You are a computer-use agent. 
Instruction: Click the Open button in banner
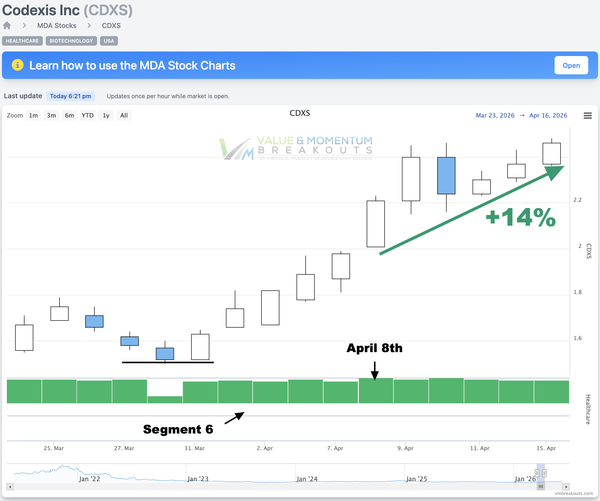[x=571, y=65]
